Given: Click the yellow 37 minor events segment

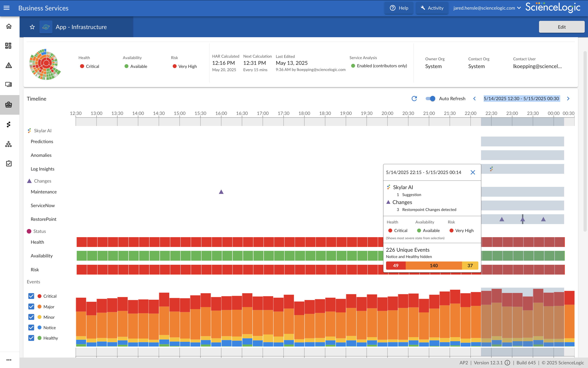Looking at the screenshot, I should [x=470, y=266].
